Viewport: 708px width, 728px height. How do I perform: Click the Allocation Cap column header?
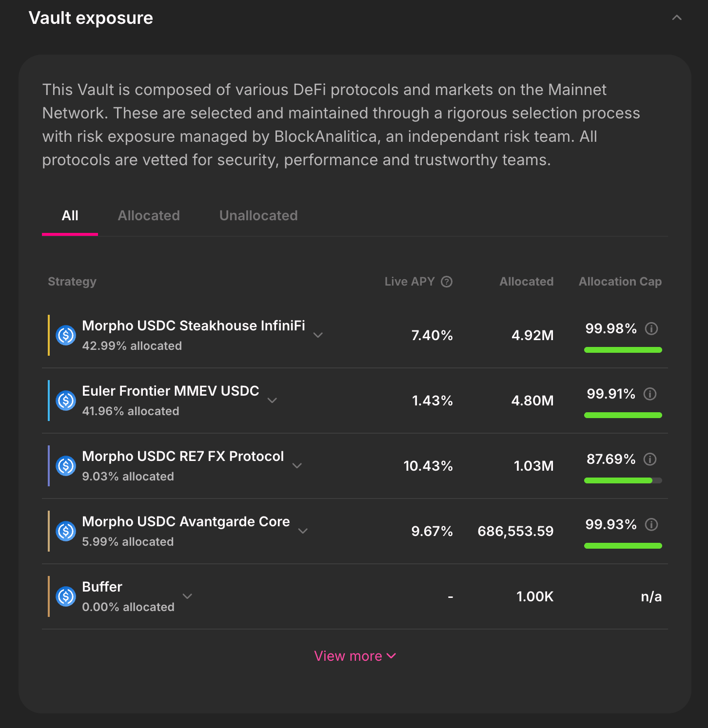pyautogui.click(x=620, y=282)
